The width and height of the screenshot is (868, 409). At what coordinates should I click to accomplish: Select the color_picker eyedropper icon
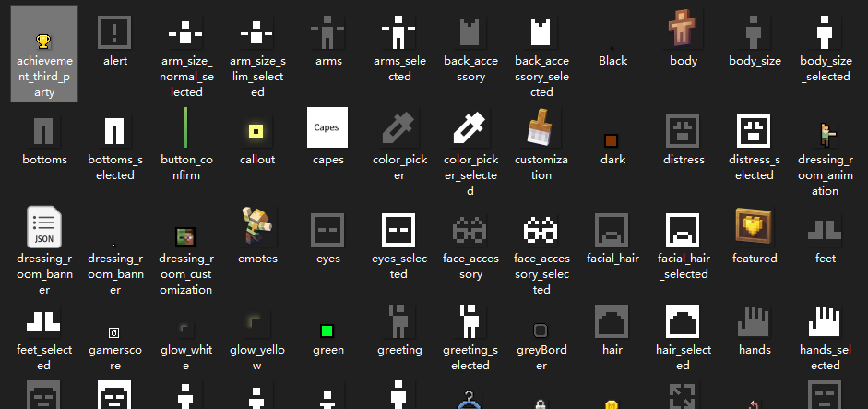[399, 127]
